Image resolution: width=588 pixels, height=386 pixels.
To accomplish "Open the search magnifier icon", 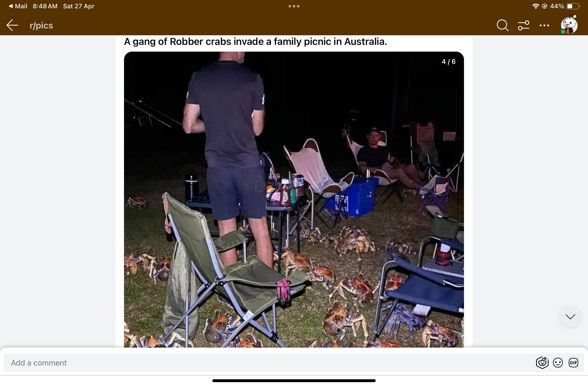I will pyautogui.click(x=502, y=25).
